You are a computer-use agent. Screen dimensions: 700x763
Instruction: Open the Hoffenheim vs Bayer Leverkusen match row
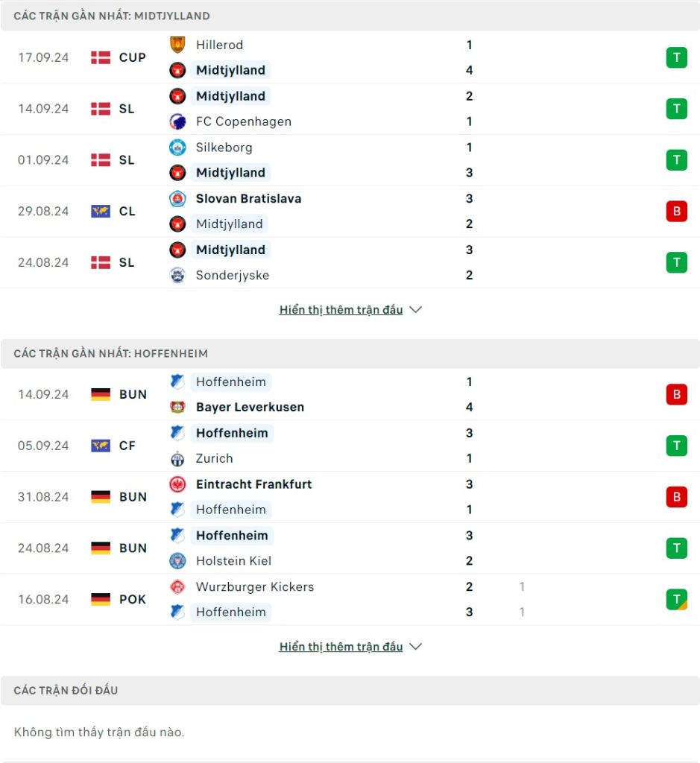pos(350,395)
